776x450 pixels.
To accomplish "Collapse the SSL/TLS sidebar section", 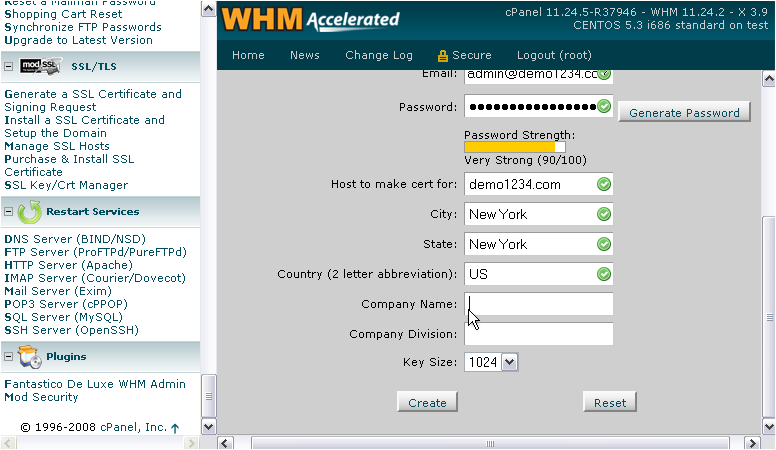I will pos(9,67).
